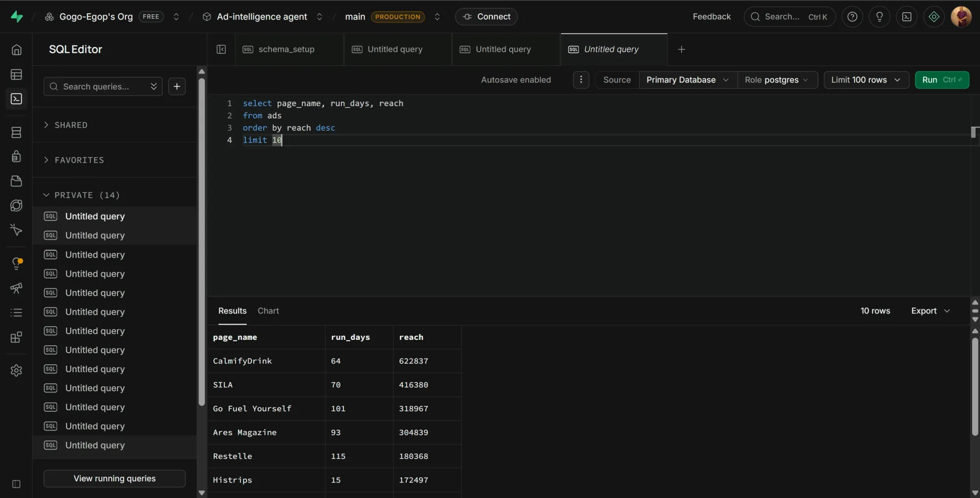This screenshot has height=498, width=980.
Task: Select the Go Fuel Yourself cell
Action: pyautogui.click(x=267, y=409)
